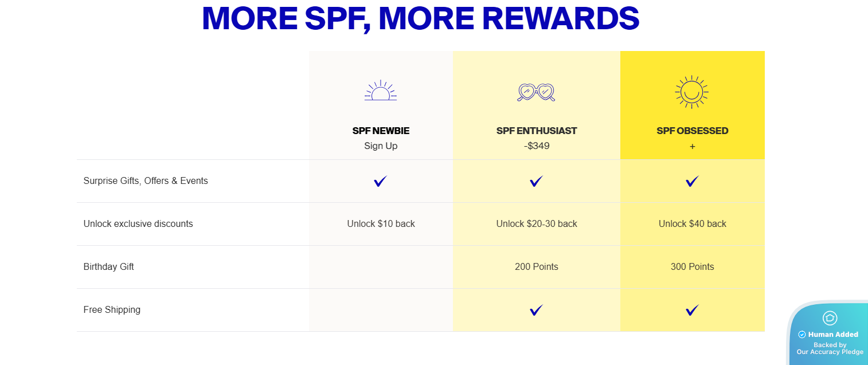Screen dimensions: 868x365
Task: Click the Unlock $40 back text
Action: pyautogui.click(x=693, y=223)
